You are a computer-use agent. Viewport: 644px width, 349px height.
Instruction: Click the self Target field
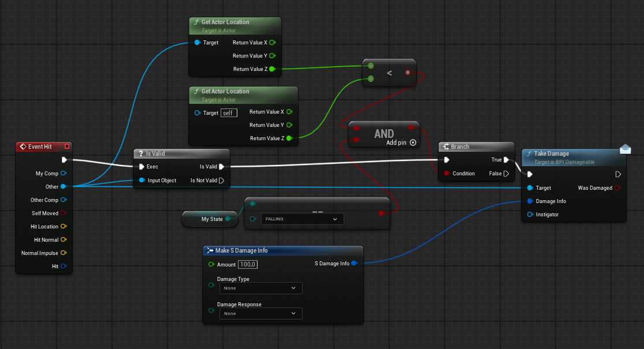pos(229,113)
